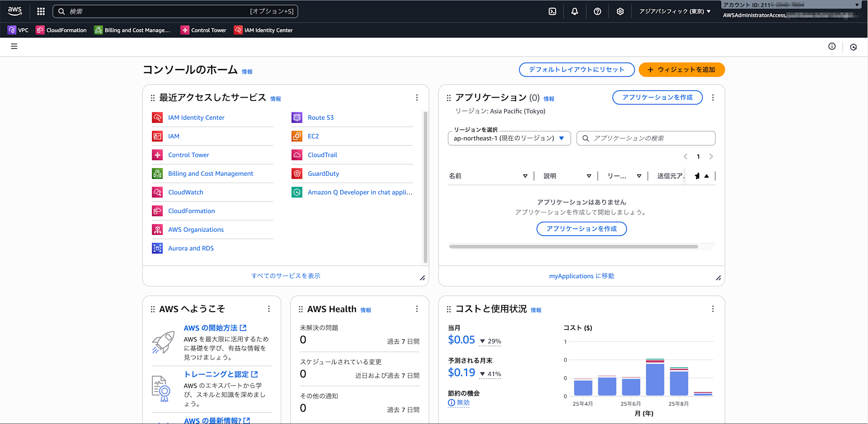Open the help question mark menu
The width and height of the screenshot is (868, 424).
pos(598,12)
